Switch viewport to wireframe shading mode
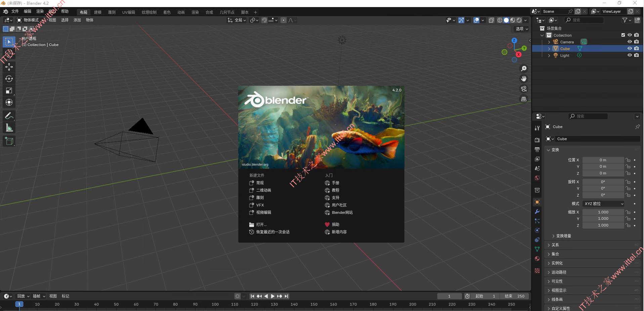644x311 pixels. [x=500, y=20]
